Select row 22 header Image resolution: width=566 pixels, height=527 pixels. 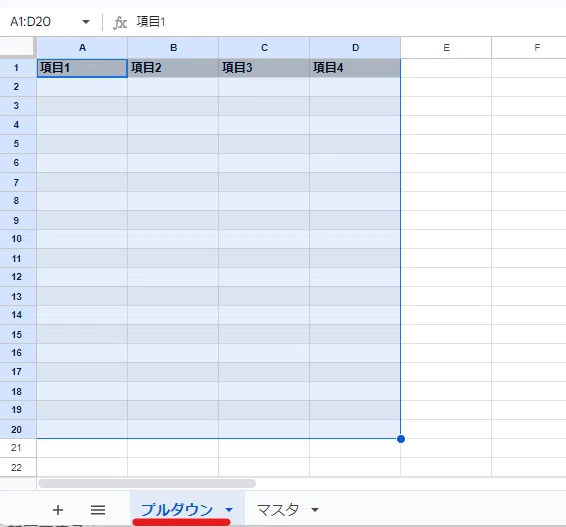point(18,467)
